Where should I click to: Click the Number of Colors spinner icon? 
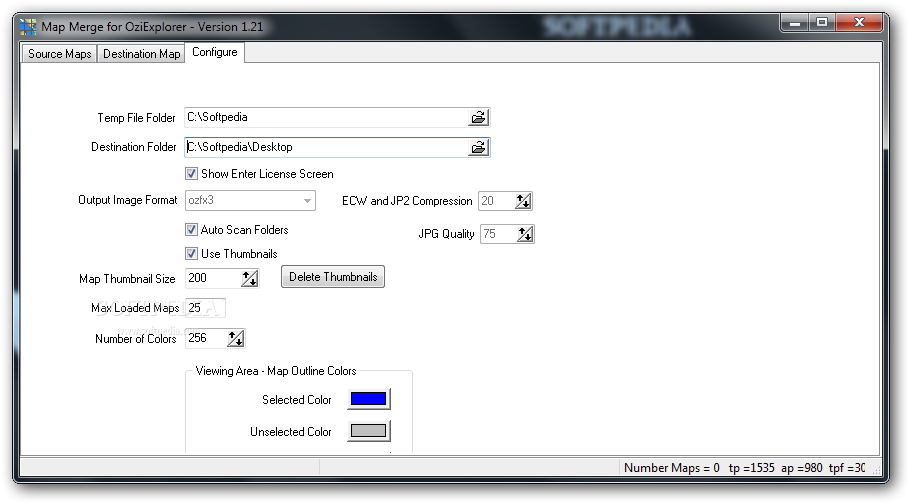click(x=236, y=338)
